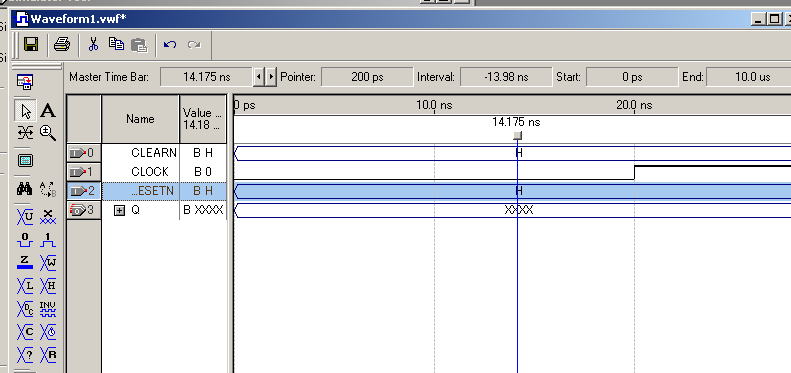Click the Undo arrow icon

170,44
